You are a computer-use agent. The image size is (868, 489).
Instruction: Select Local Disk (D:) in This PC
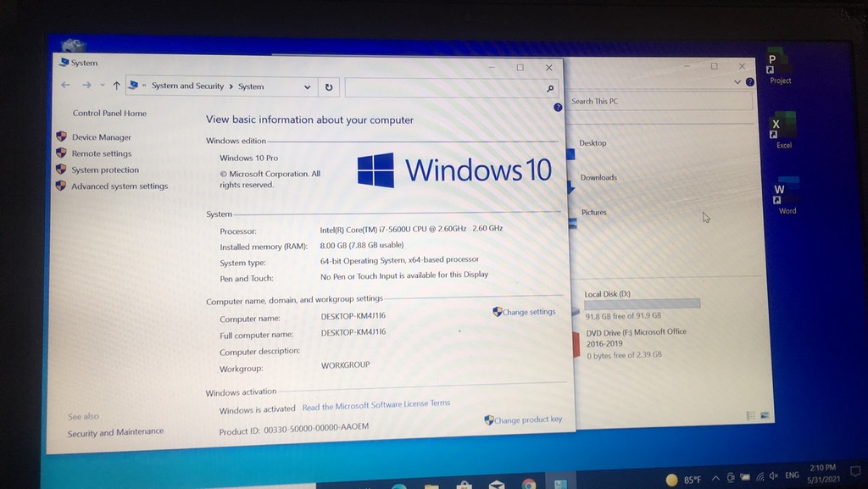coord(607,294)
